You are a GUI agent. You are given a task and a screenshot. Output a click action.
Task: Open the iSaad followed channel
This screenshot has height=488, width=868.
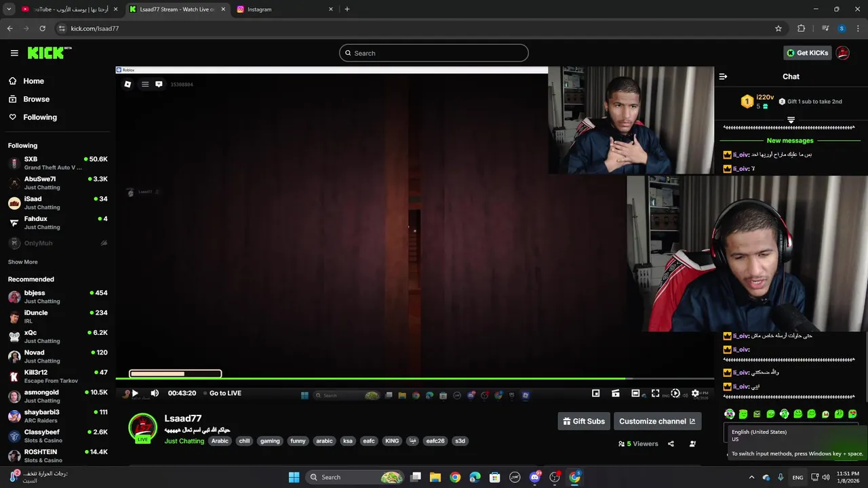[58, 203]
